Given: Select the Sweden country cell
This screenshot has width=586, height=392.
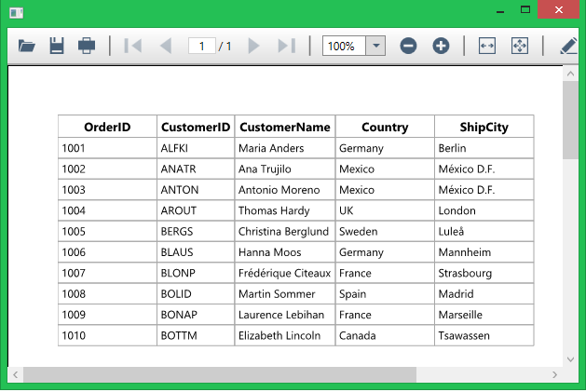Looking at the screenshot, I should coord(385,231).
